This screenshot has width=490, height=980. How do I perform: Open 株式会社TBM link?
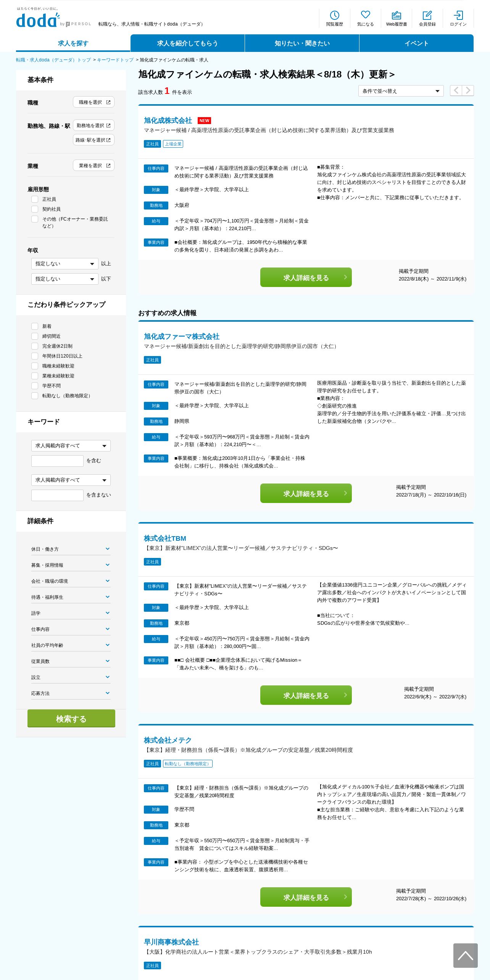(x=165, y=538)
